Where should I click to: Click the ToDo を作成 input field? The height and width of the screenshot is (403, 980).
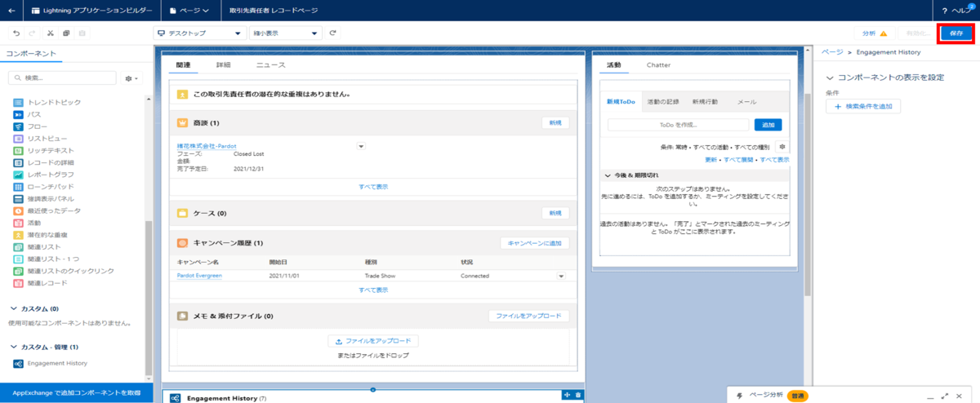(678, 125)
